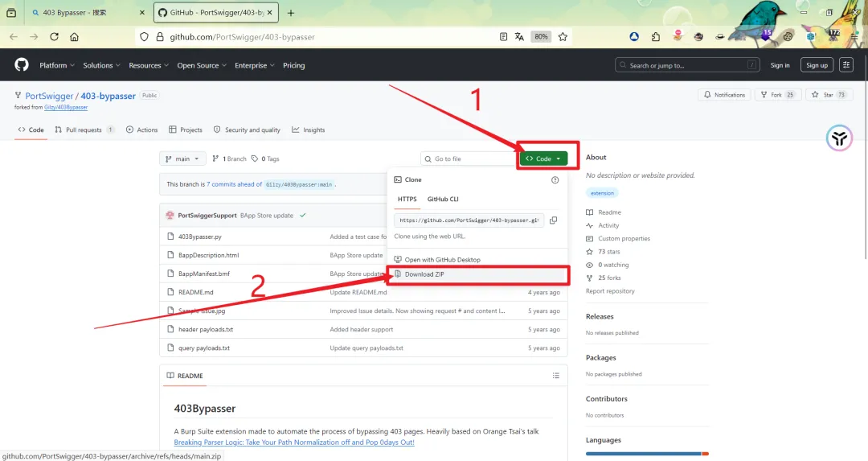
Task: Click Sign in
Action: pos(780,65)
